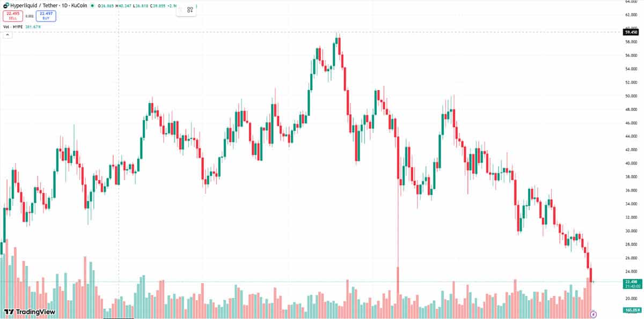
Task: Collapse the chart pane using the small arrow
Action: (x=8, y=34)
